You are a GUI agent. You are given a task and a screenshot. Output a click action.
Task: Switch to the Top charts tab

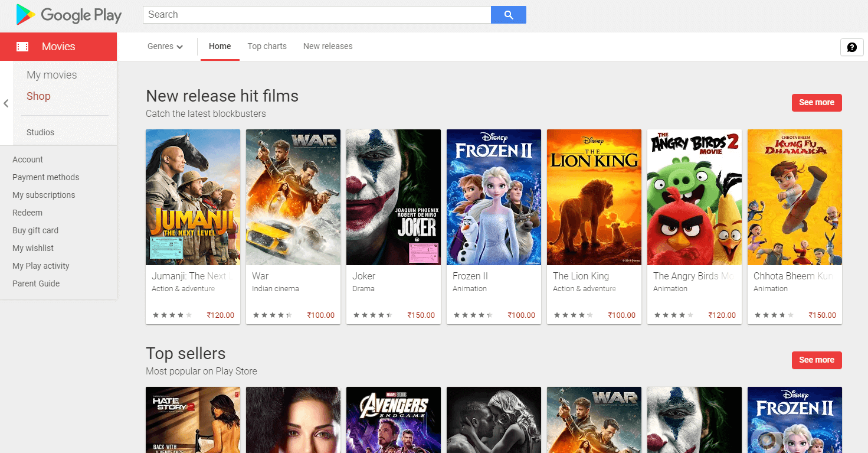(x=267, y=46)
